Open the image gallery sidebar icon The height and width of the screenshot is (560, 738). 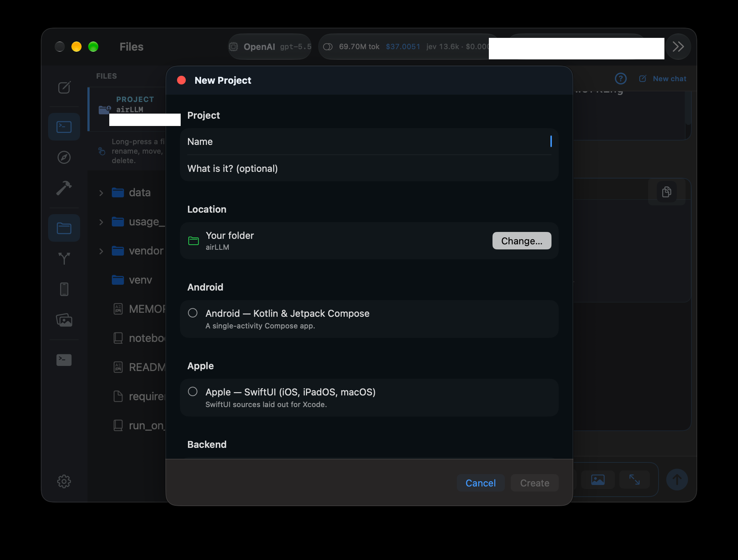pyautogui.click(x=64, y=320)
